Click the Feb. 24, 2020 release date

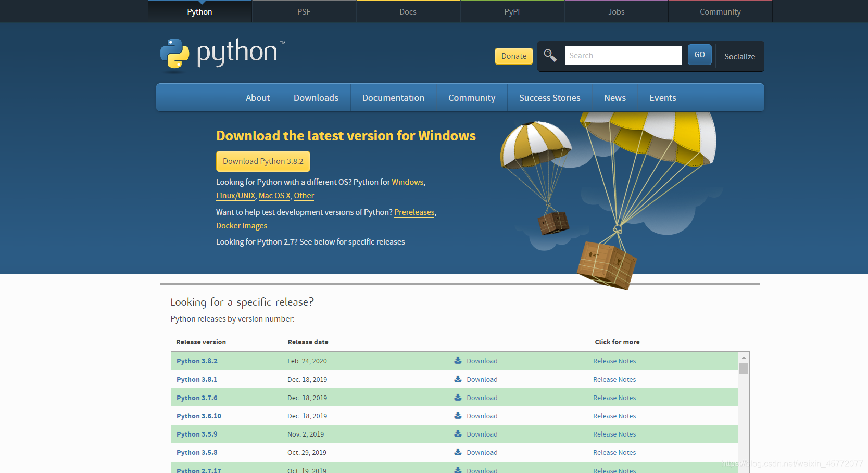click(x=307, y=361)
